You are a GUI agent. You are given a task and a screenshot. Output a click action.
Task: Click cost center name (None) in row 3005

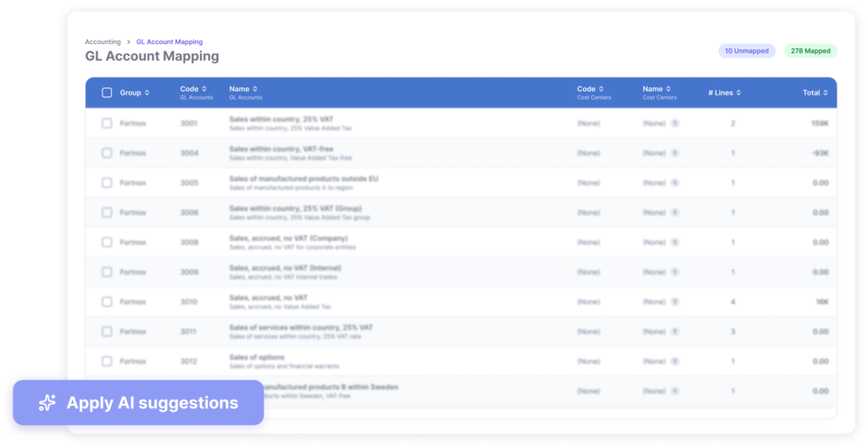654,183
